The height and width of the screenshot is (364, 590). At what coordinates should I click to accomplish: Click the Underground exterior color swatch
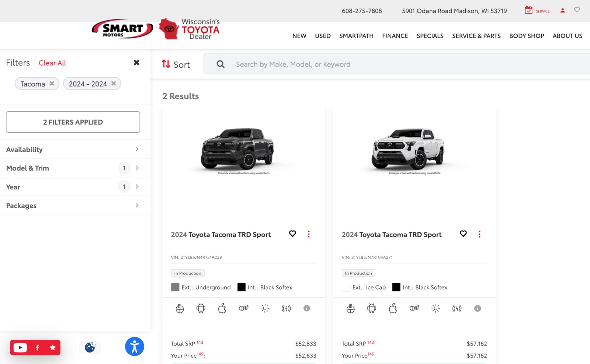click(x=175, y=287)
